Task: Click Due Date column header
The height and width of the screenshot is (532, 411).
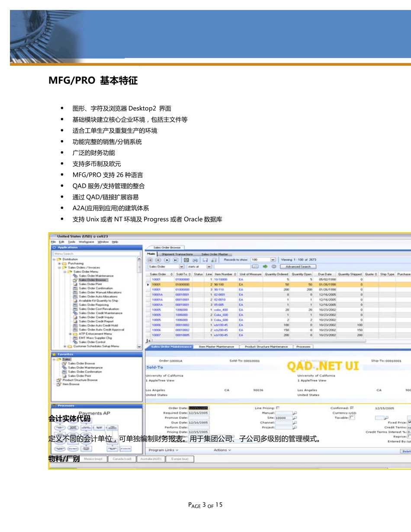Action: 324,274
